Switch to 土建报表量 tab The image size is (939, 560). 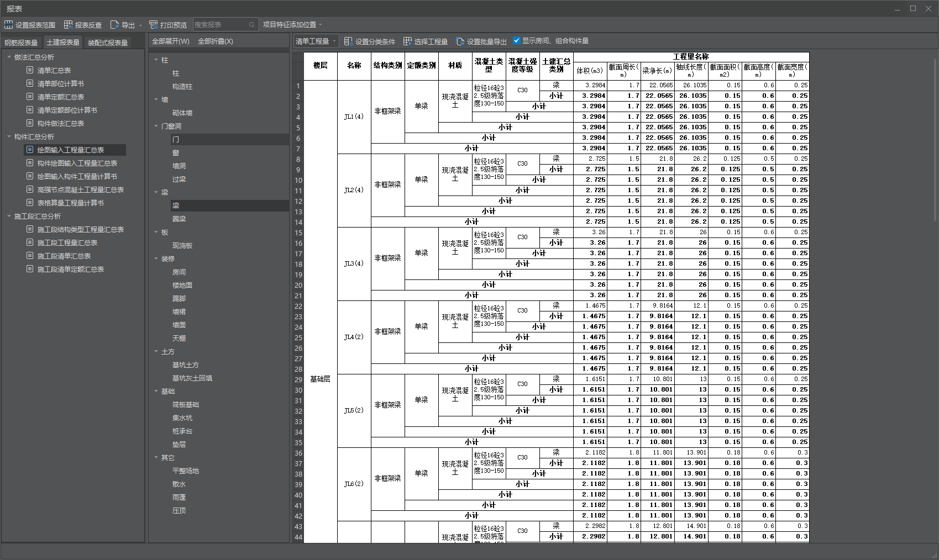[x=63, y=43]
